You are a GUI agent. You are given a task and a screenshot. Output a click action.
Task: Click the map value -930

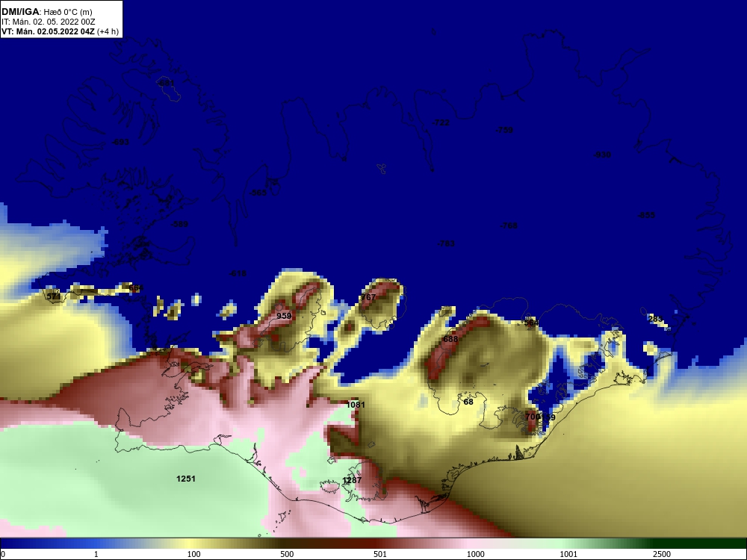click(x=602, y=155)
